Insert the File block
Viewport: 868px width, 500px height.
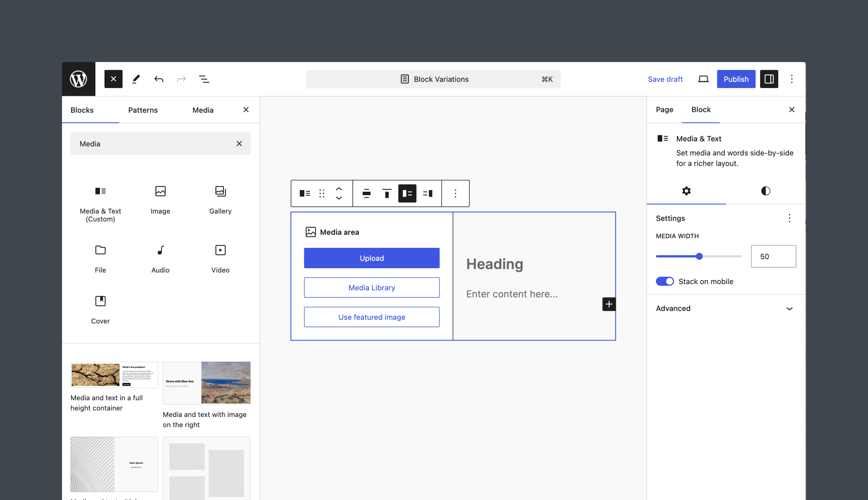(x=100, y=259)
